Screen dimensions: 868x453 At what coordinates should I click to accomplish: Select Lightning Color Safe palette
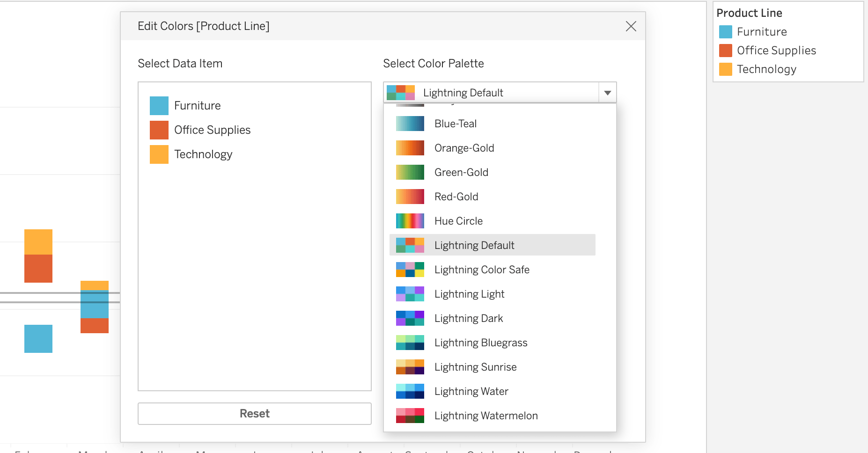point(493,270)
